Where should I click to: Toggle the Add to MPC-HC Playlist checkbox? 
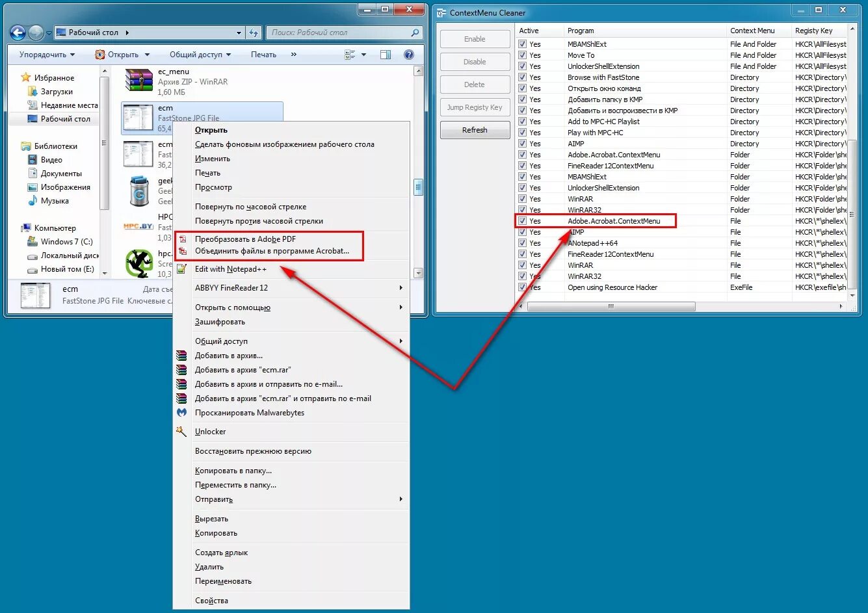(x=522, y=122)
